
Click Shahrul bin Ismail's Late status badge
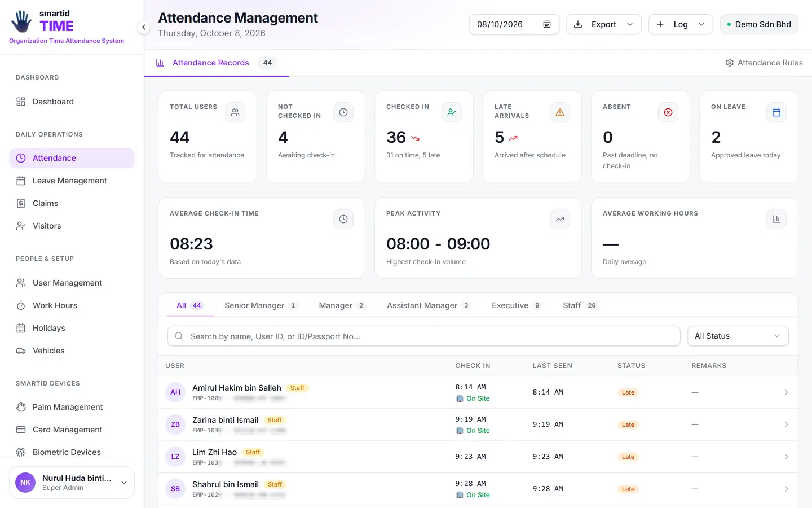[x=628, y=489]
